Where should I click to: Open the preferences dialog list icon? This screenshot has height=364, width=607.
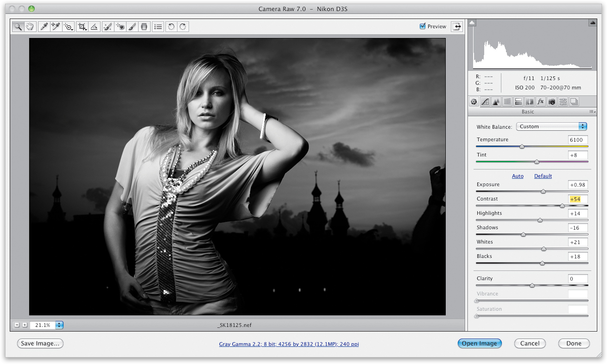point(158,27)
